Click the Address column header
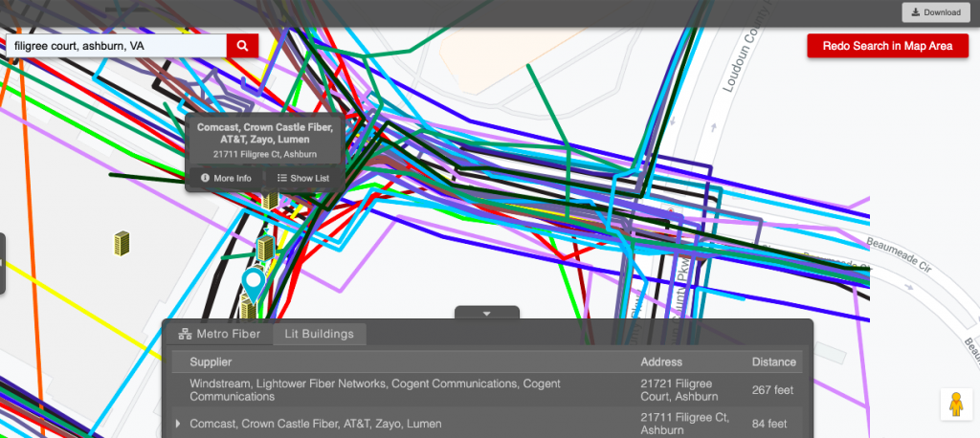The width and height of the screenshot is (980, 438). 660,362
